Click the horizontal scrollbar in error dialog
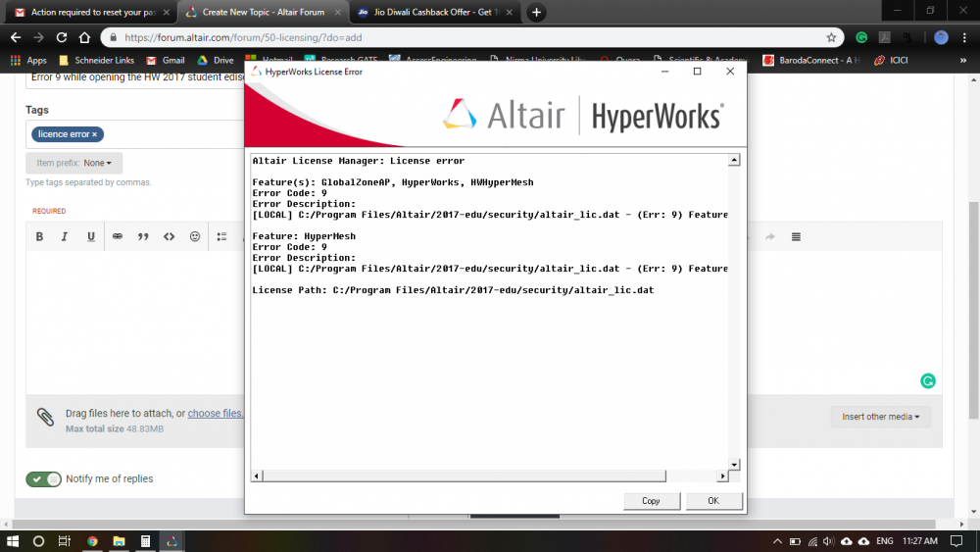The image size is (980, 552). [465, 477]
